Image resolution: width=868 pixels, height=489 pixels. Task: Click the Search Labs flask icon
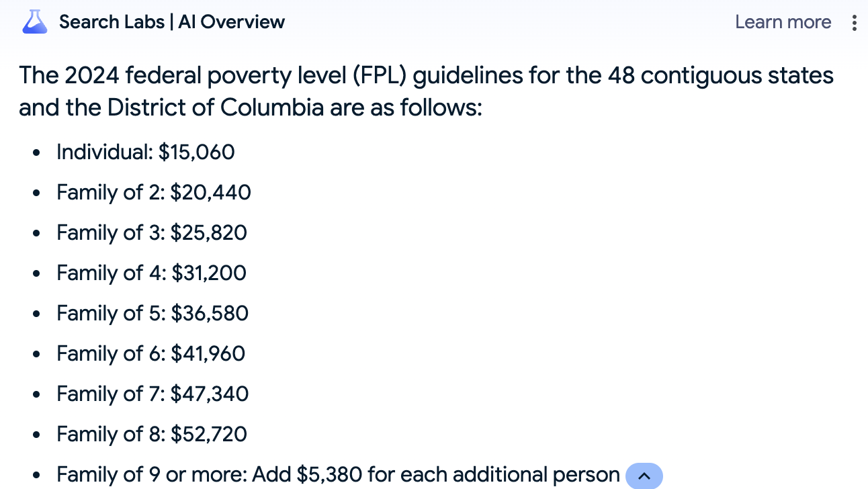(35, 22)
